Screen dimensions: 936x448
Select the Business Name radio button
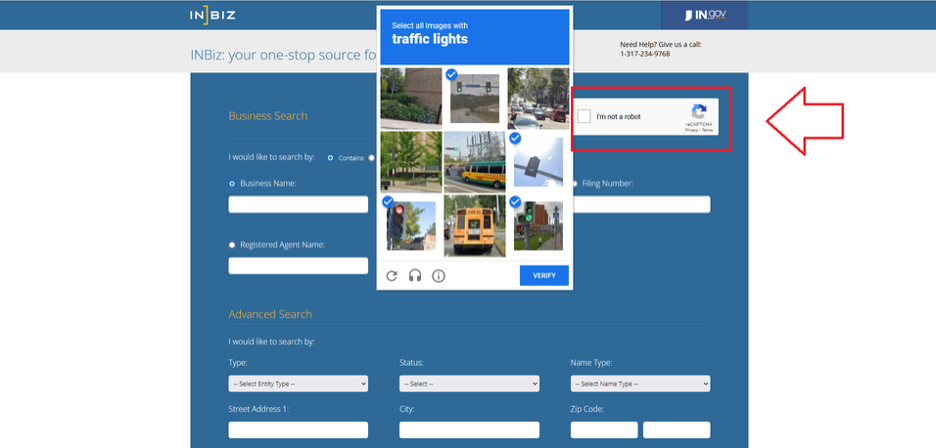coord(233,184)
